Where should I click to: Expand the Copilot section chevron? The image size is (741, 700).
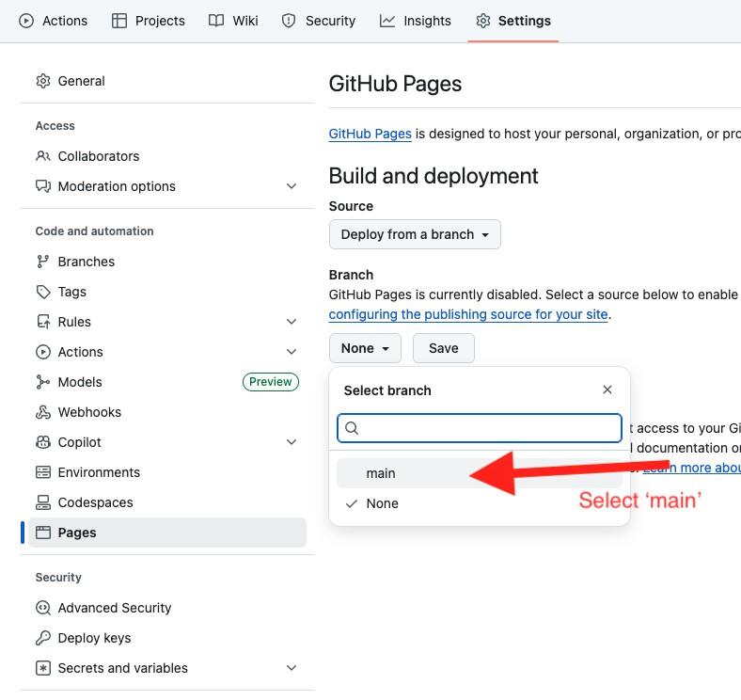pyautogui.click(x=292, y=442)
